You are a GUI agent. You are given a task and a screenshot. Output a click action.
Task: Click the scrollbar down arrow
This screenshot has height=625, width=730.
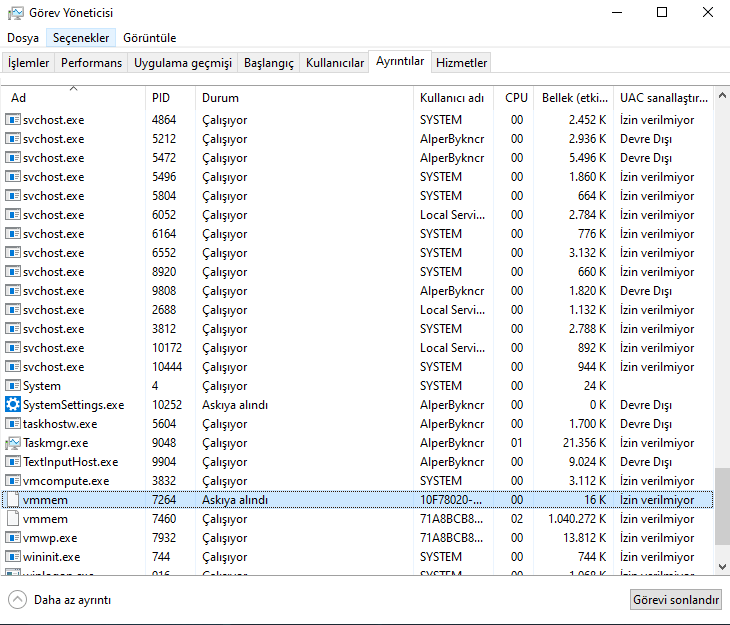(x=722, y=567)
